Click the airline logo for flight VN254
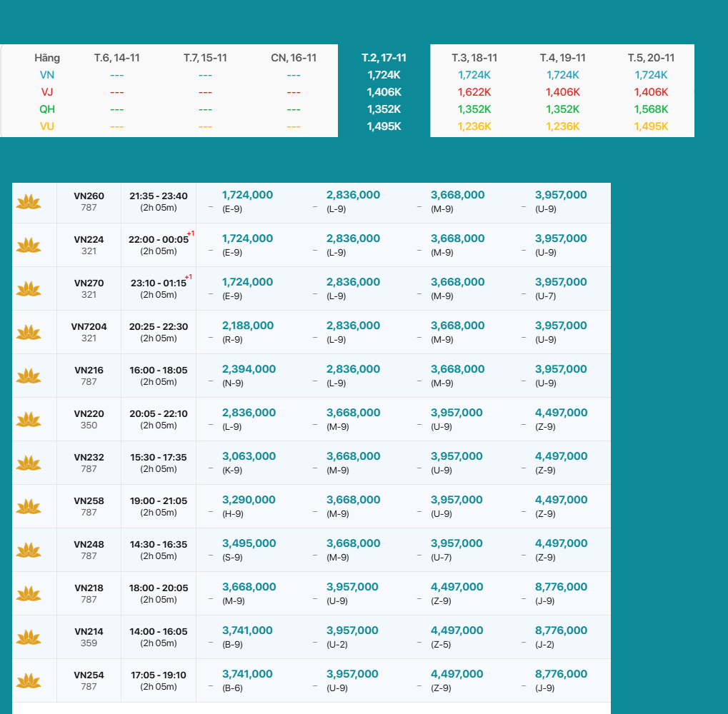The width and height of the screenshot is (728, 714). pos(29,681)
